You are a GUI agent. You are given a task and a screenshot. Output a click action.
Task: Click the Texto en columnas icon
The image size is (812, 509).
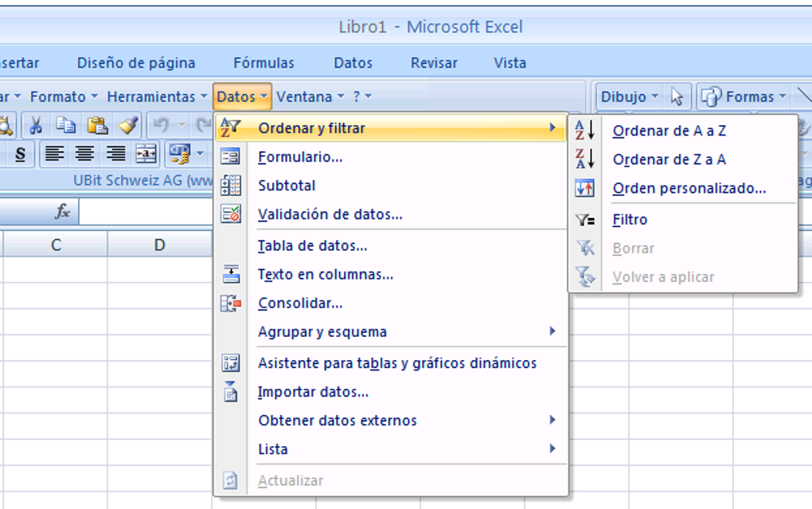230,274
